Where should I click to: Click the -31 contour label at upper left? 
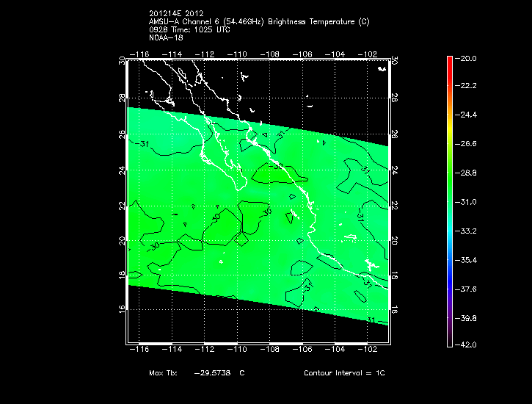142,144
